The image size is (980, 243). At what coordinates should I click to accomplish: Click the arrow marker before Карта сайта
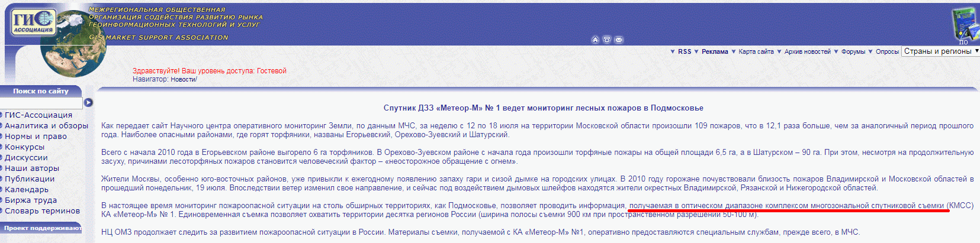(x=733, y=51)
